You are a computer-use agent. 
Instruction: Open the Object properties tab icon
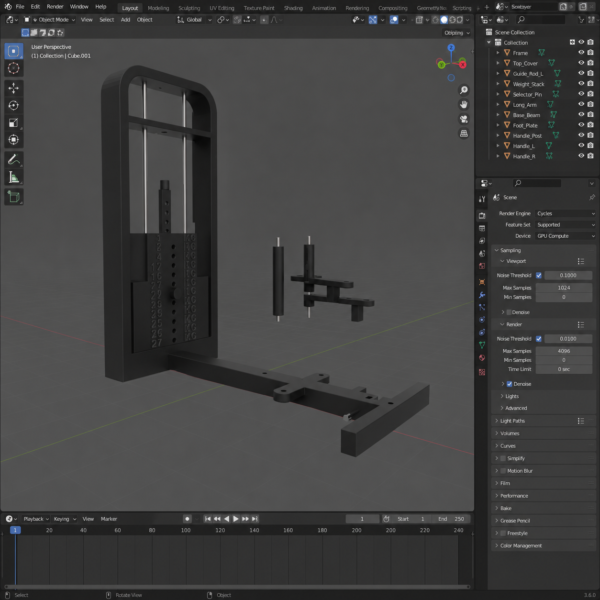482,282
